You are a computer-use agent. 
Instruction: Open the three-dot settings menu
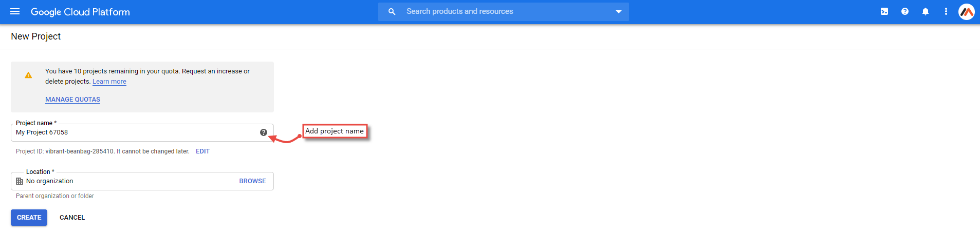coord(946,11)
